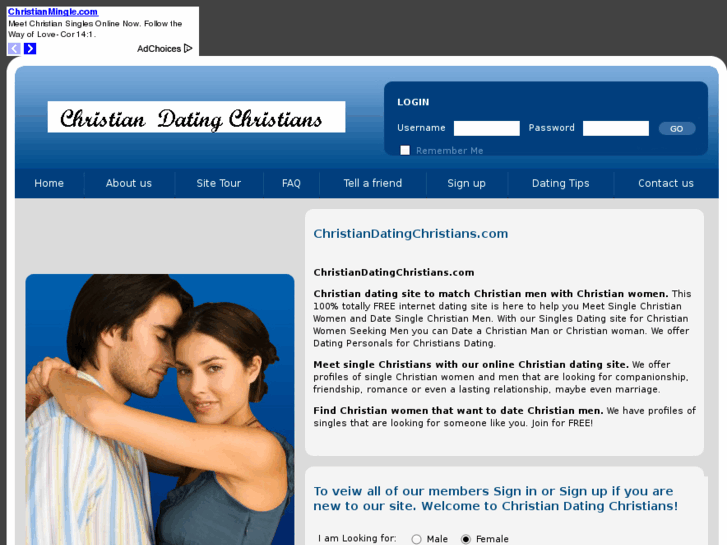Viewport: 727px width, 545px height.
Task: Click the previous ad arrow icon
Action: point(14,49)
